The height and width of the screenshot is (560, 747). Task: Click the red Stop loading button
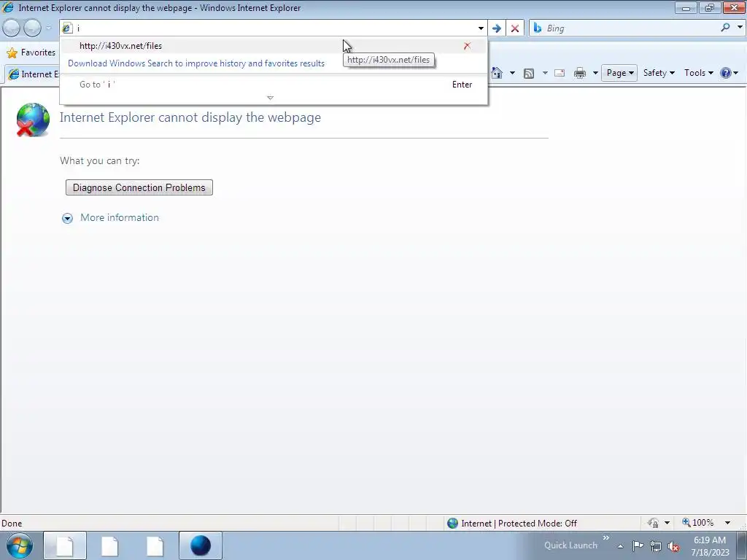click(515, 28)
